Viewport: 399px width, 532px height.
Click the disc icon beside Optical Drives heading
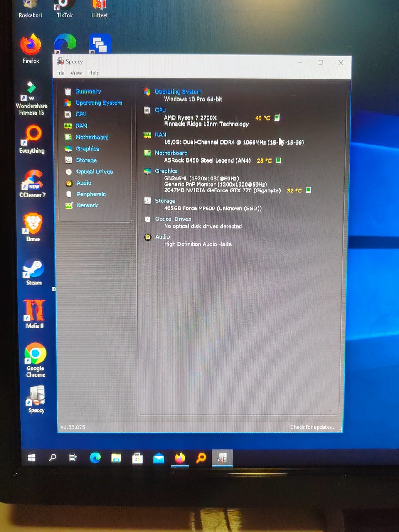148,219
